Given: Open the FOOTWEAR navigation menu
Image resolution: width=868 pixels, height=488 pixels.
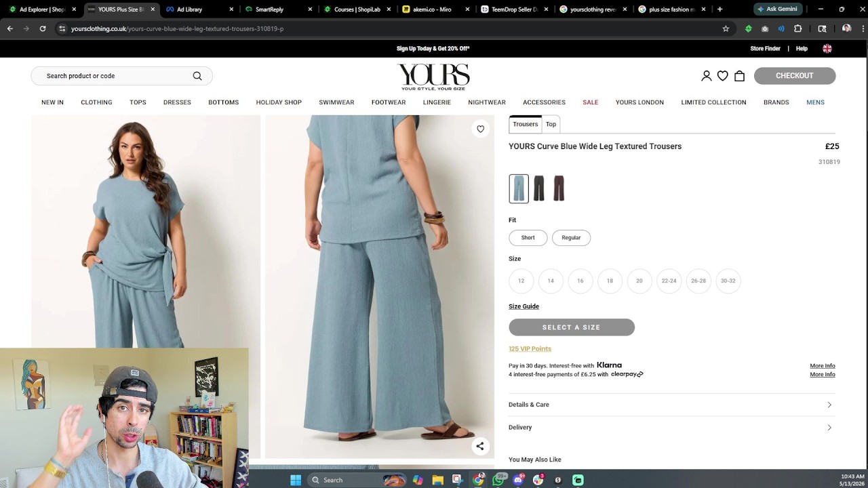Looking at the screenshot, I should point(389,102).
